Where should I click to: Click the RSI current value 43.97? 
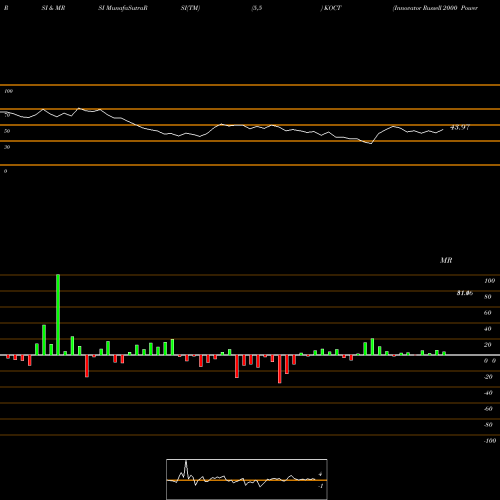click(x=460, y=127)
